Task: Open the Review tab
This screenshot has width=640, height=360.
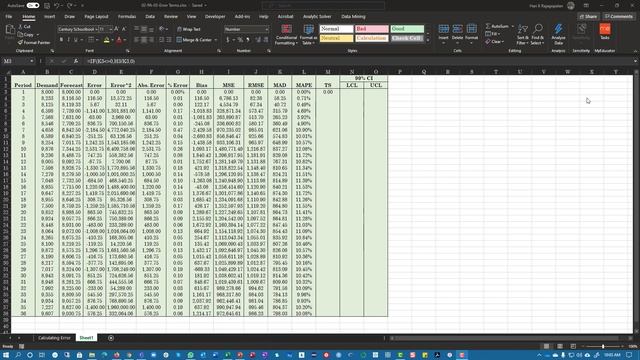Action: (x=171, y=17)
